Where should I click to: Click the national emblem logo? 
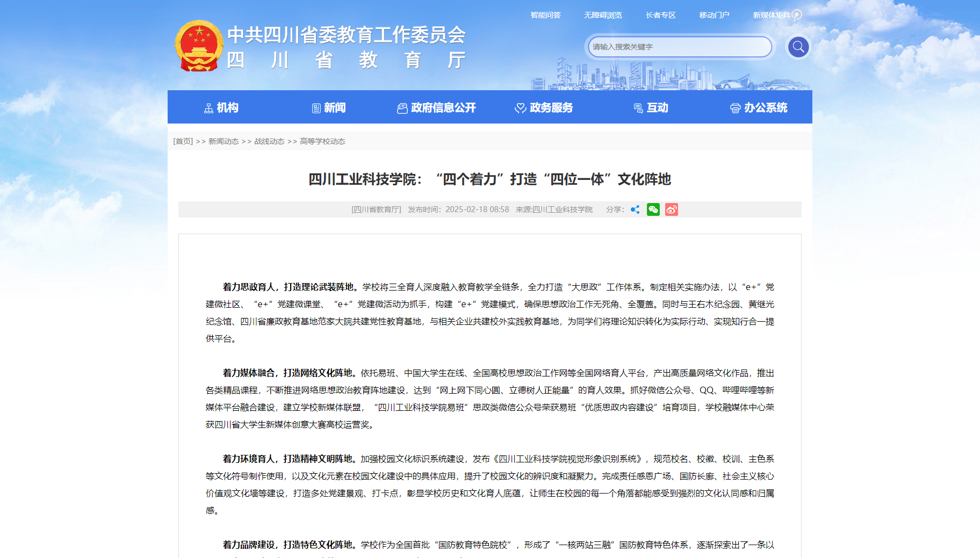199,47
